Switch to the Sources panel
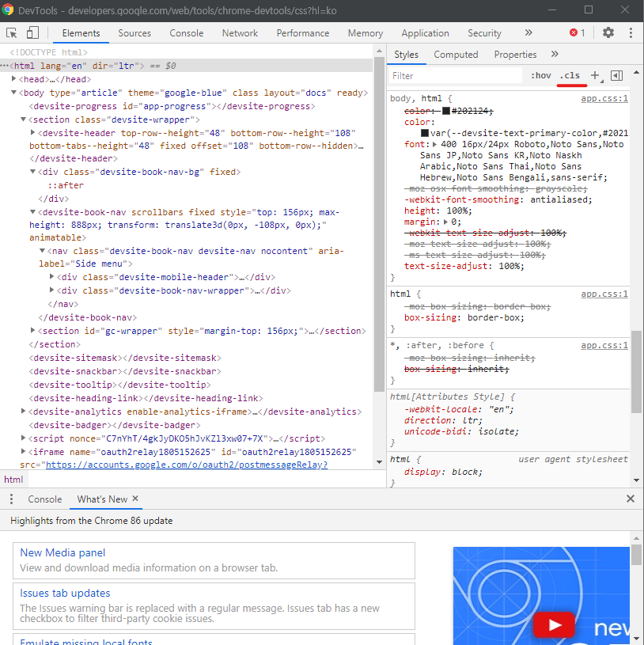644x645 pixels. tap(134, 33)
